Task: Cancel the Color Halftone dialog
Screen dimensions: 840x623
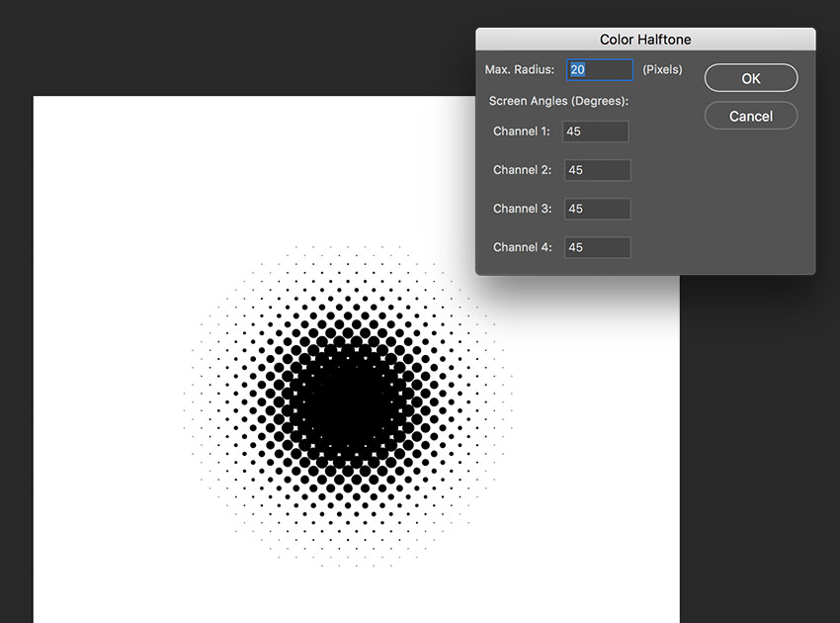Action: [x=750, y=116]
